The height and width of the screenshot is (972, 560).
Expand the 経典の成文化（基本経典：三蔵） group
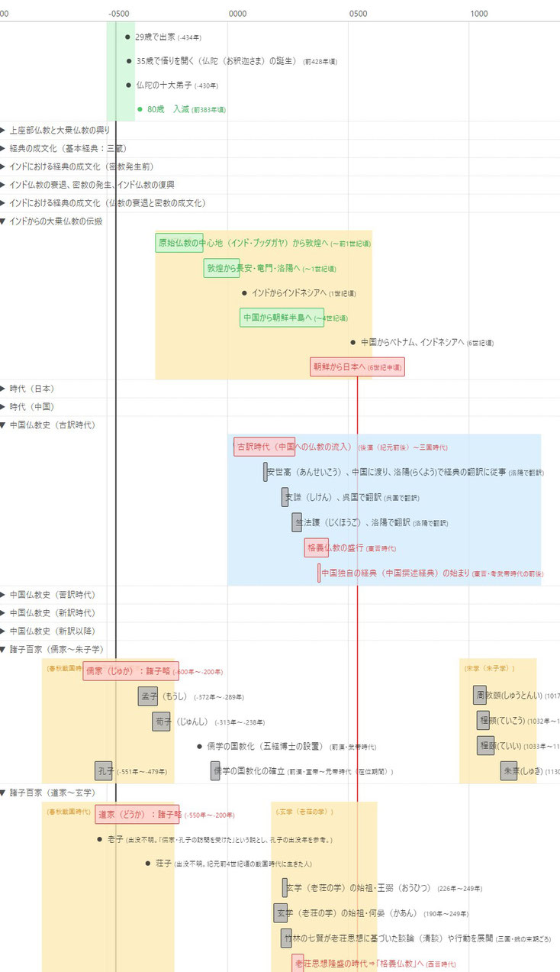tap(3, 149)
